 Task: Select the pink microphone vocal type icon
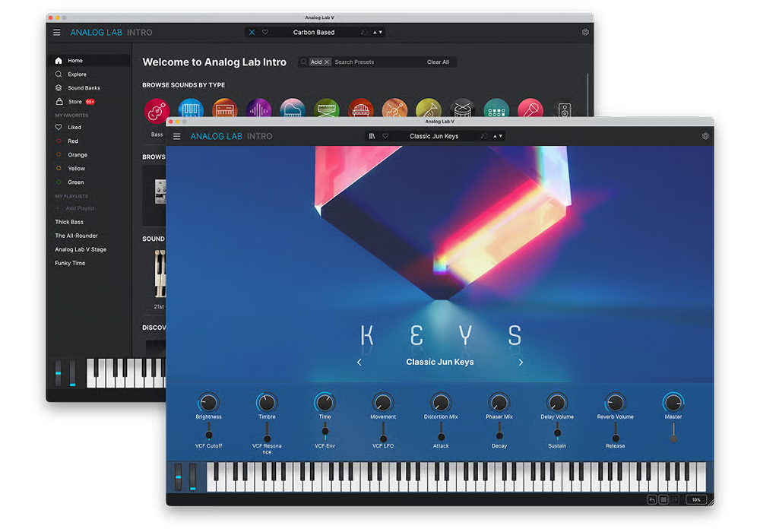click(530, 109)
